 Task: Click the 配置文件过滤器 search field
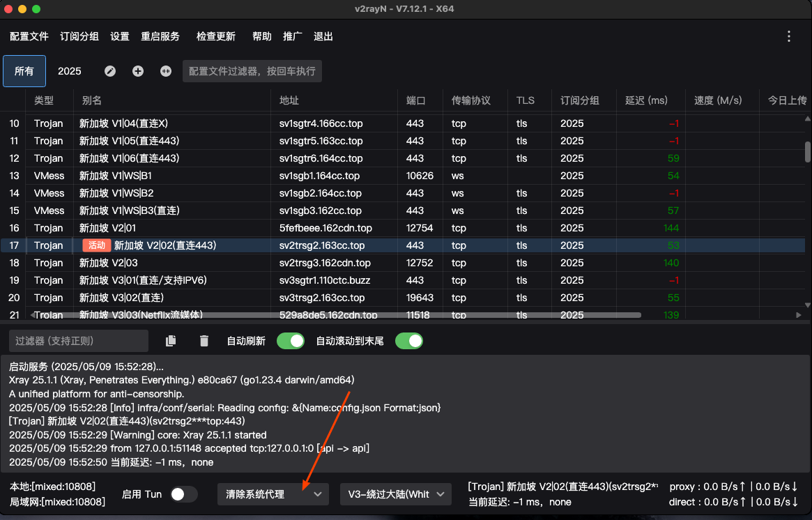coord(252,71)
